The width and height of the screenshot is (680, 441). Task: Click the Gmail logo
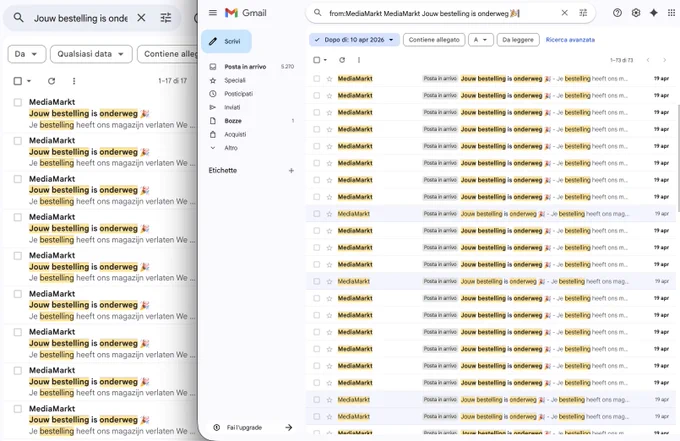(245, 13)
